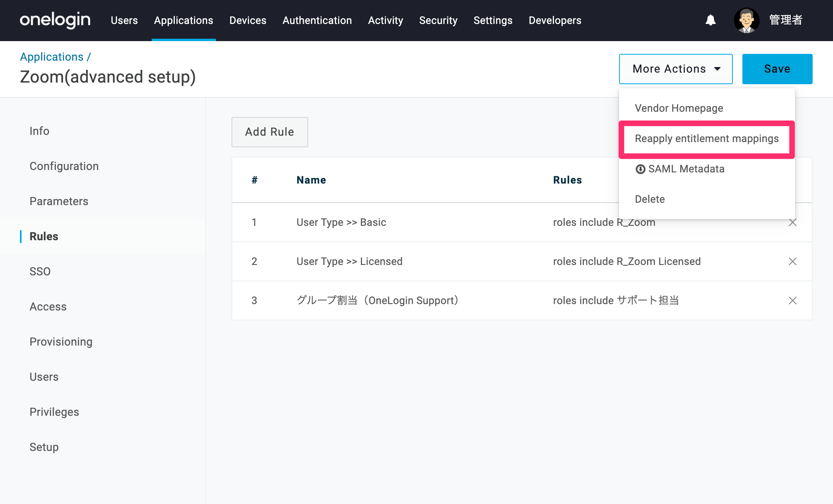Click the Add Rule button

pos(270,132)
